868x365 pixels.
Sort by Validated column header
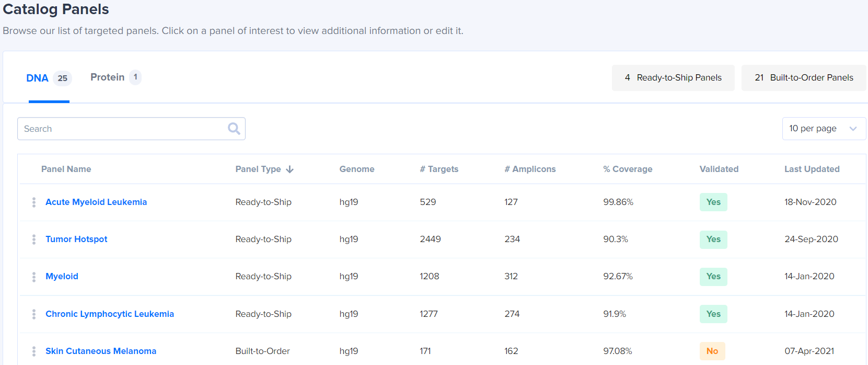click(x=719, y=169)
